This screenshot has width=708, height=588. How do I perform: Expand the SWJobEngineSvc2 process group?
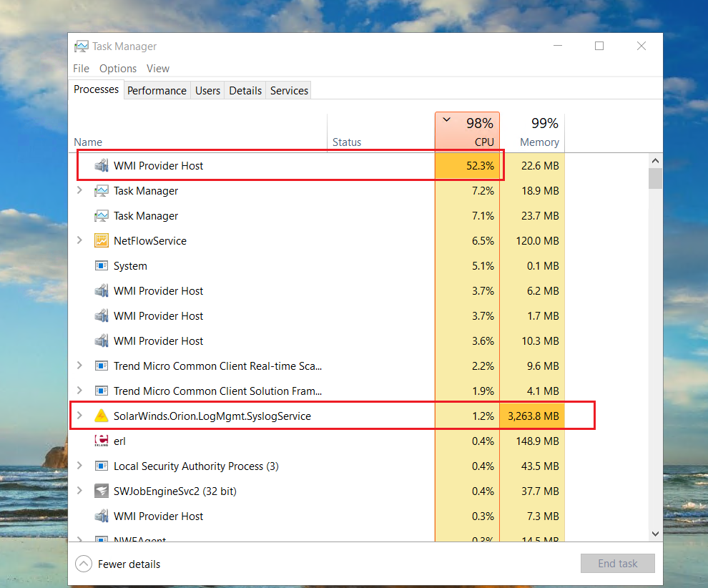(79, 491)
